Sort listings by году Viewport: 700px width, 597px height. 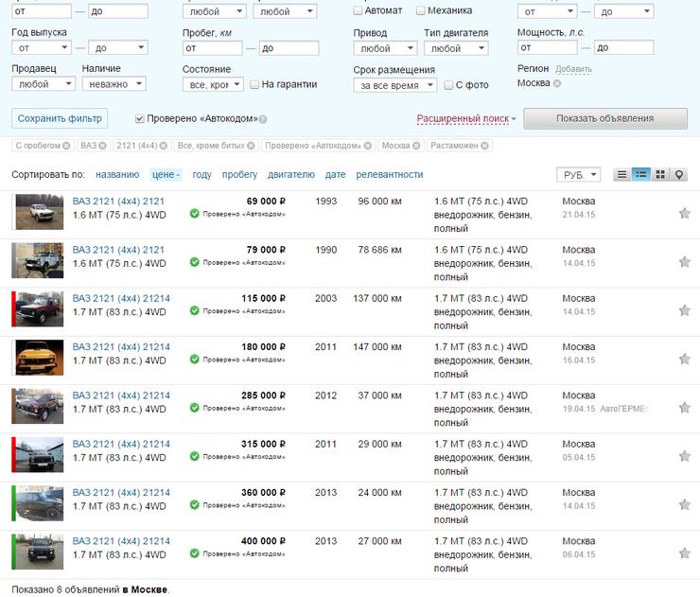tap(201, 175)
